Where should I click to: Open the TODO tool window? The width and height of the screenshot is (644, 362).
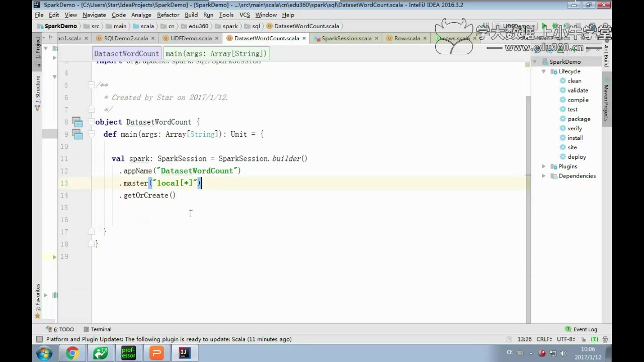coord(60,329)
